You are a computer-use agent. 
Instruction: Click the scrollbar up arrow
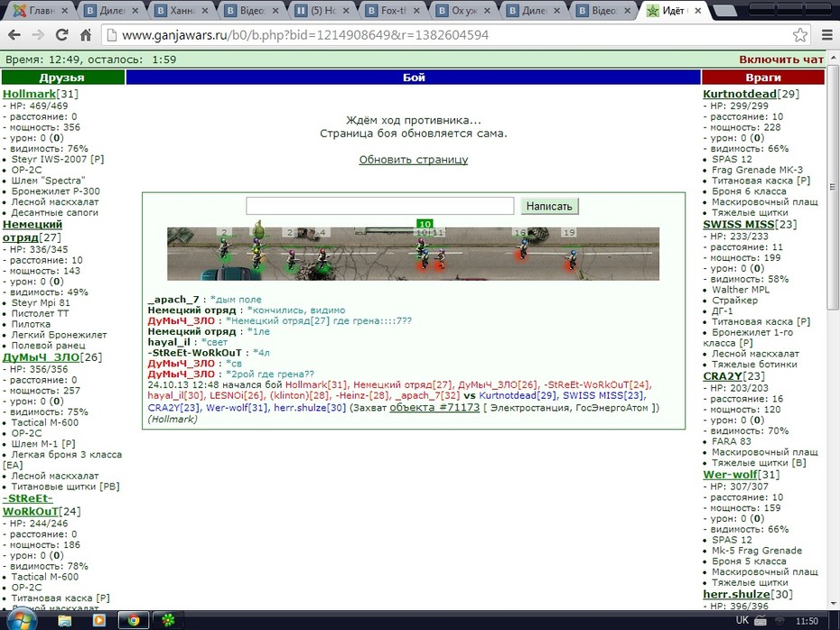(x=833, y=57)
